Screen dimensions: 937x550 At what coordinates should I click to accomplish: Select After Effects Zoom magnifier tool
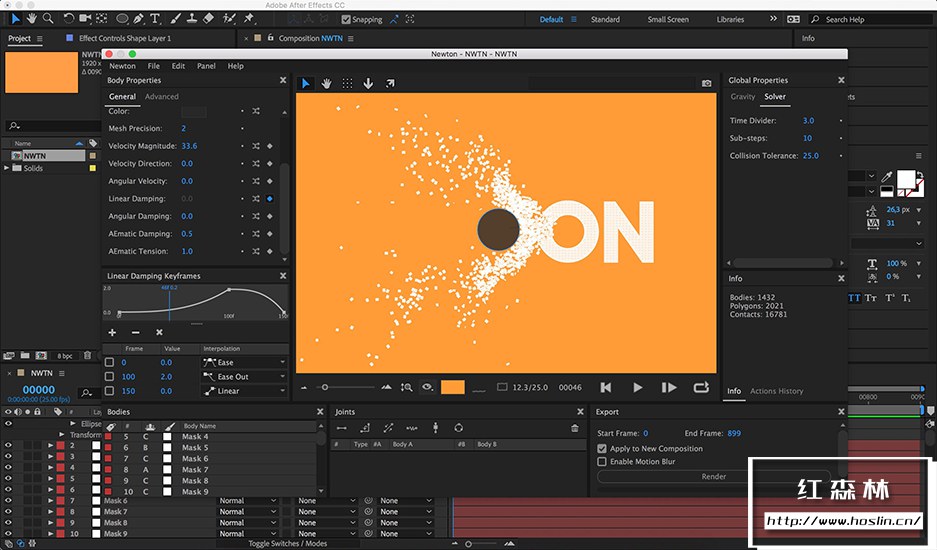pos(48,19)
